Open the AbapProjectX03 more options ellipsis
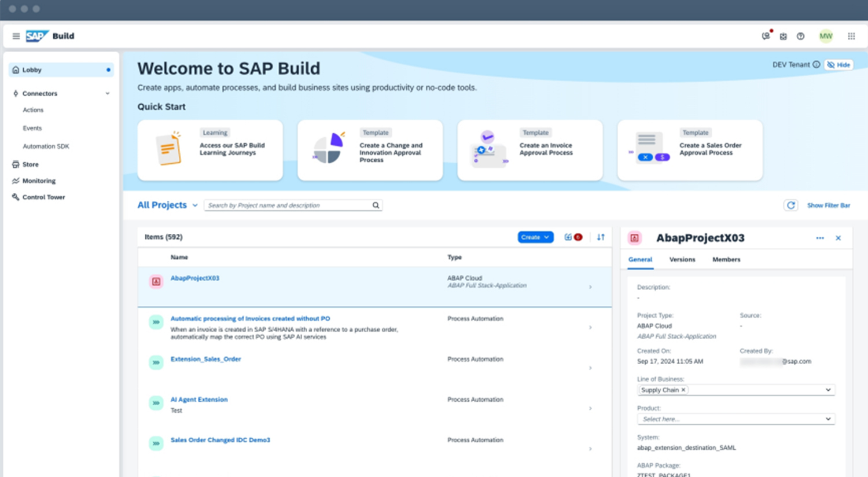Image resolution: width=868 pixels, height=477 pixels. 820,238
